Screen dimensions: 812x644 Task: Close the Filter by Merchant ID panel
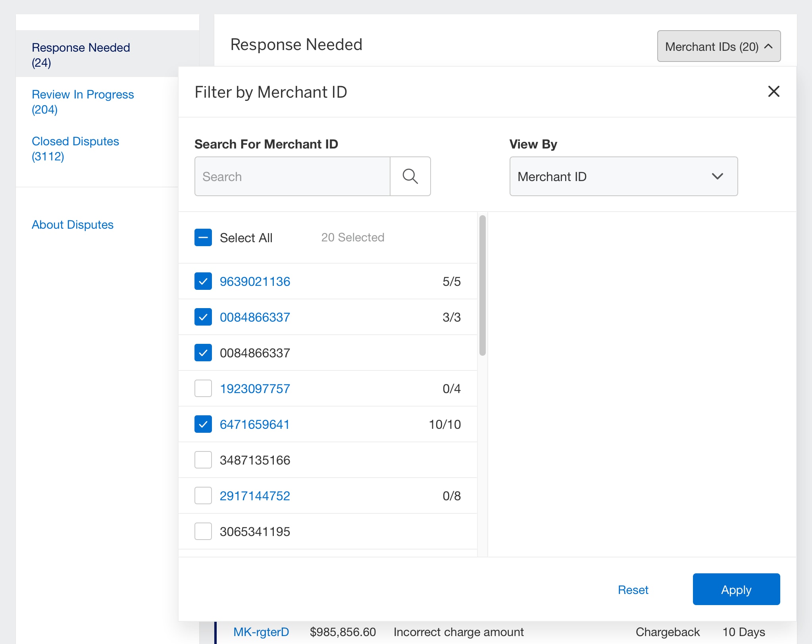[774, 92]
